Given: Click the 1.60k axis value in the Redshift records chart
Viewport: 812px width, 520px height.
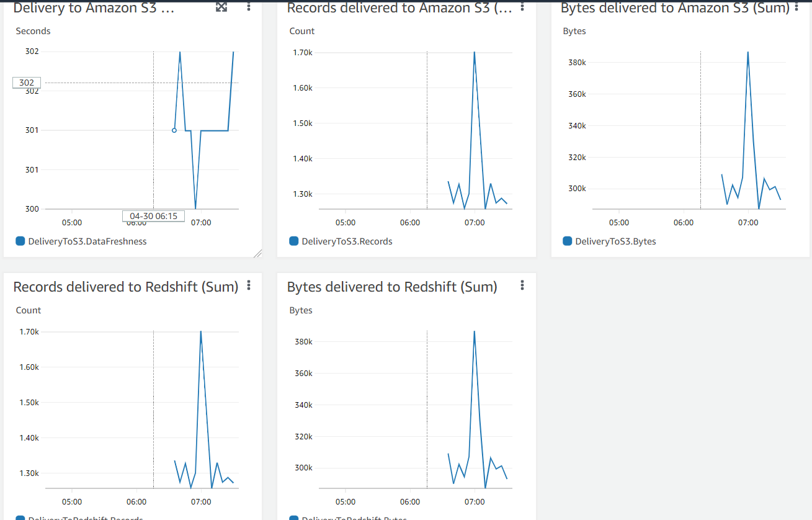Looking at the screenshot, I should coord(29,367).
